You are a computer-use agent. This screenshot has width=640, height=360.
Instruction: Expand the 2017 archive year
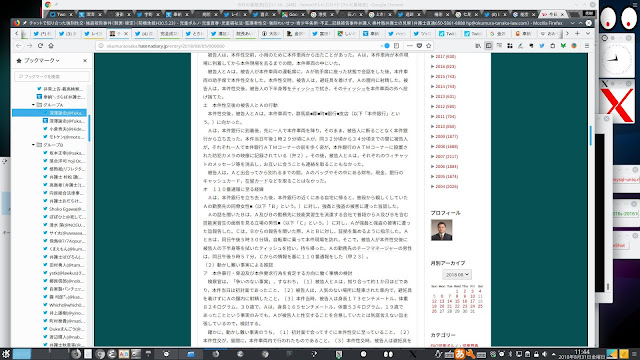click(433, 56)
